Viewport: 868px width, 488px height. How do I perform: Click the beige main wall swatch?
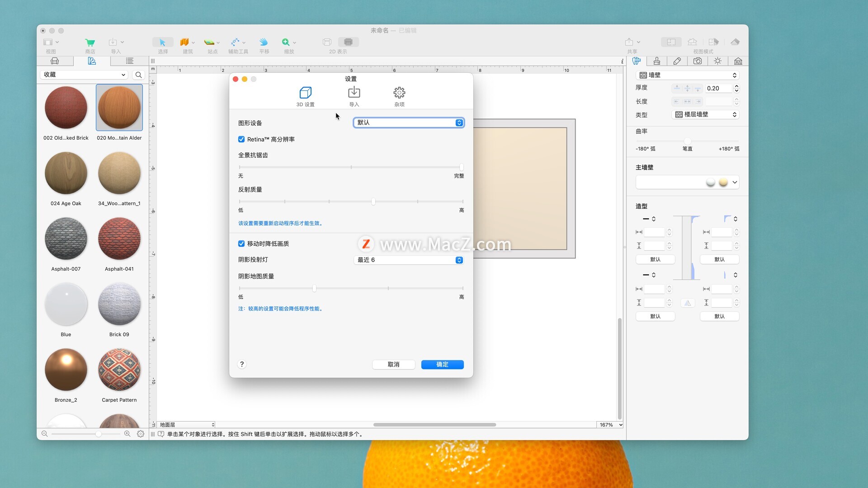(x=723, y=182)
